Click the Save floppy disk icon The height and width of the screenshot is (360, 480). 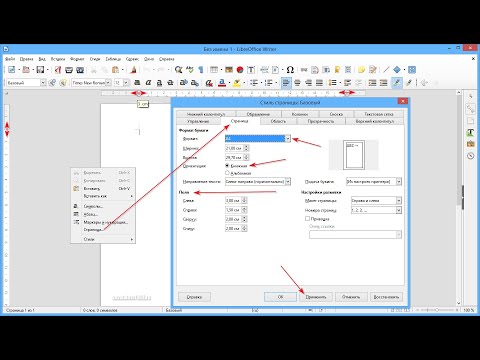tap(40, 70)
